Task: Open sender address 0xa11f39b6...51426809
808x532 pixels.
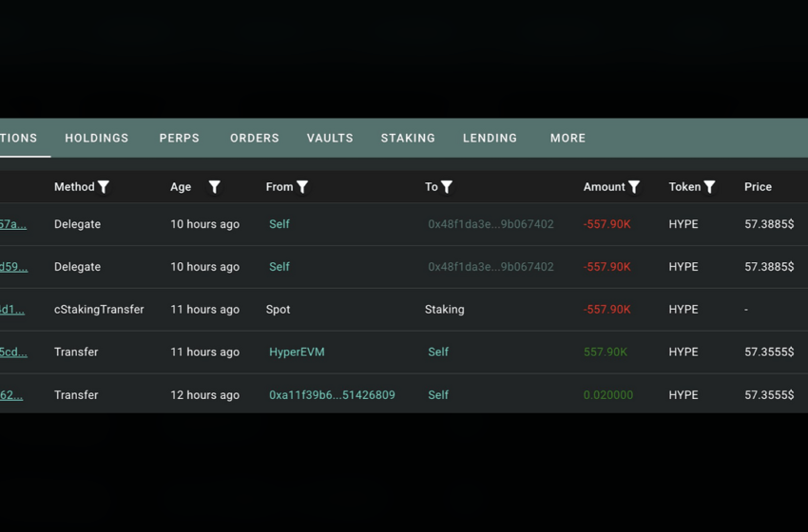Action: [x=332, y=395]
